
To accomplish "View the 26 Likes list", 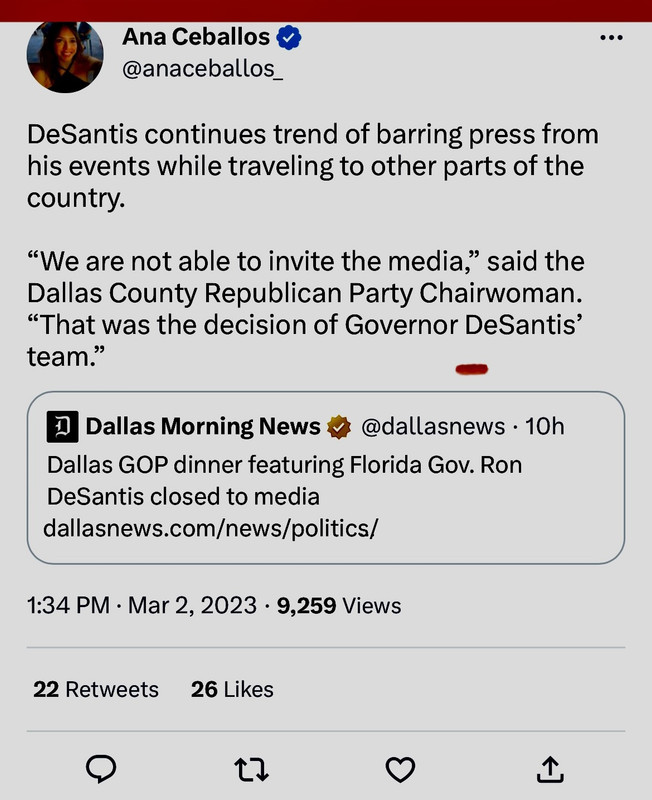I will coord(232,689).
